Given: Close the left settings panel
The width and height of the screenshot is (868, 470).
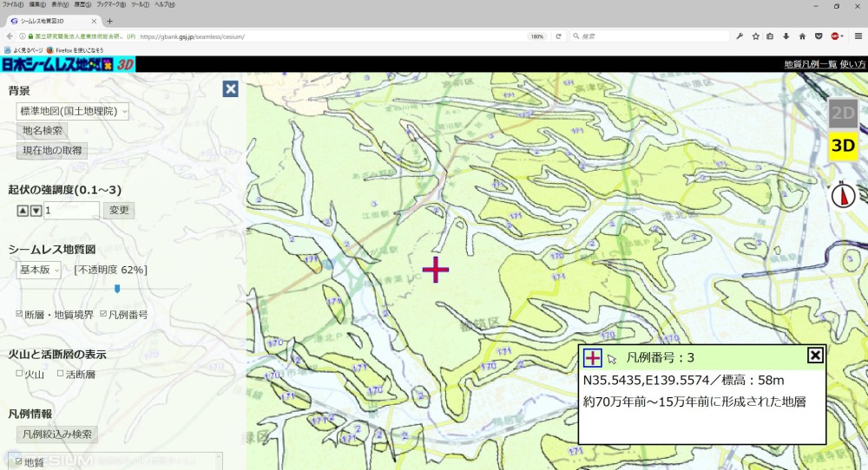Looking at the screenshot, I should pos(230,88).
